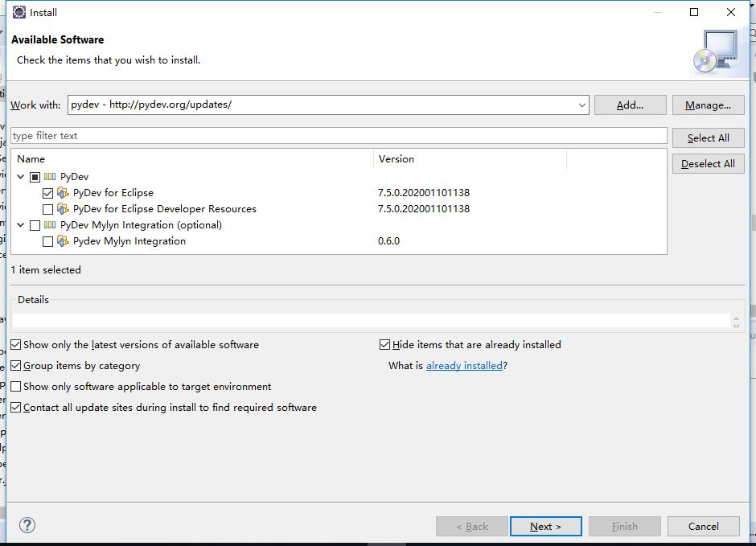The width and height of the screenshot is (756, 546).
Task: Click the version of Developer Resources row
Action: point(424,208)
